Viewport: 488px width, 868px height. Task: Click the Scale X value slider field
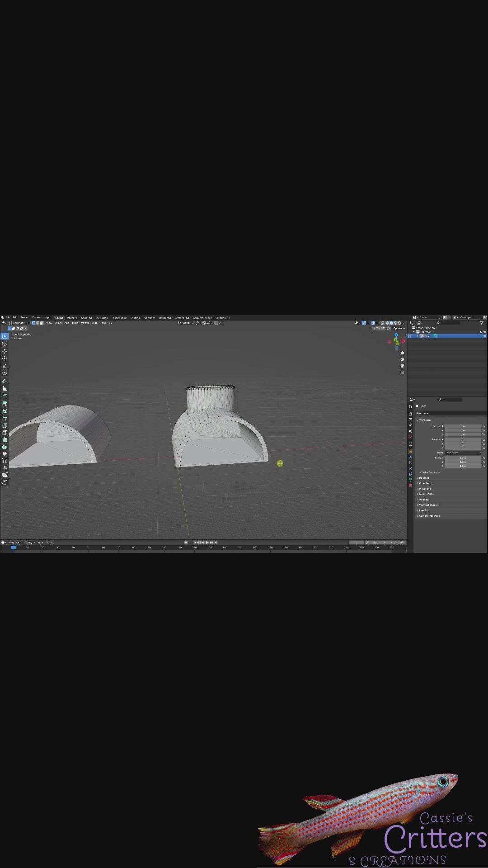click(463, 458)
